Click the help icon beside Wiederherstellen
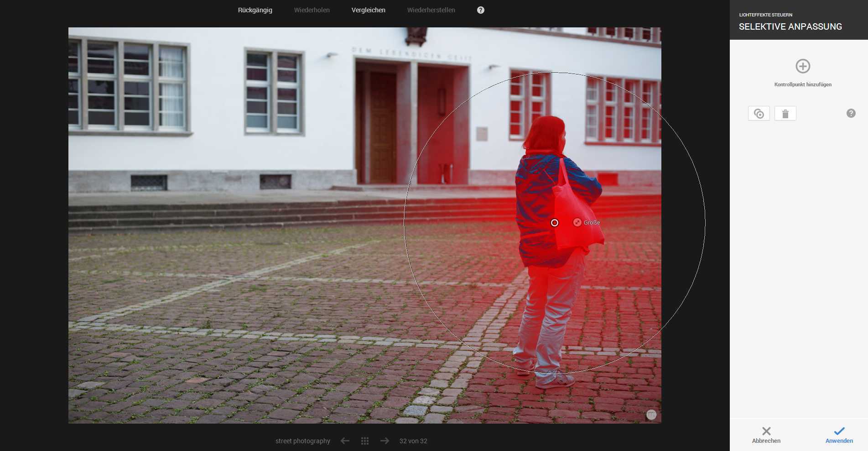868x451 pixels. 480,10
